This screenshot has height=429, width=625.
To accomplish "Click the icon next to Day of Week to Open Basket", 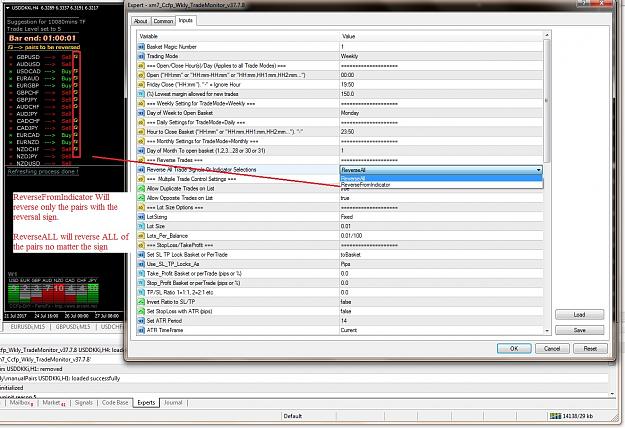I will tap(141, 113).
